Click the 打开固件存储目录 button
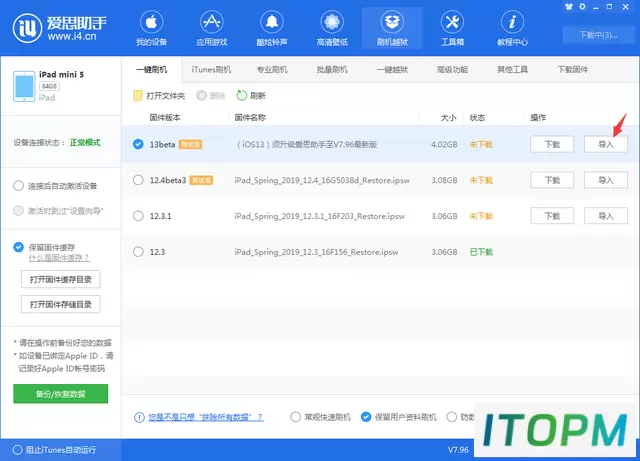640x461 pixels. (x=61, y=304)
